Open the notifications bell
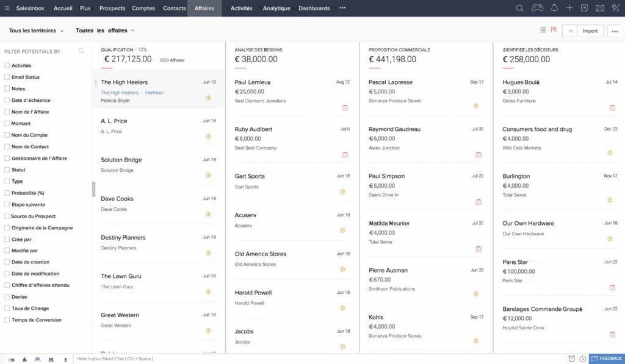The image size is (625, 364). [554, 8]
